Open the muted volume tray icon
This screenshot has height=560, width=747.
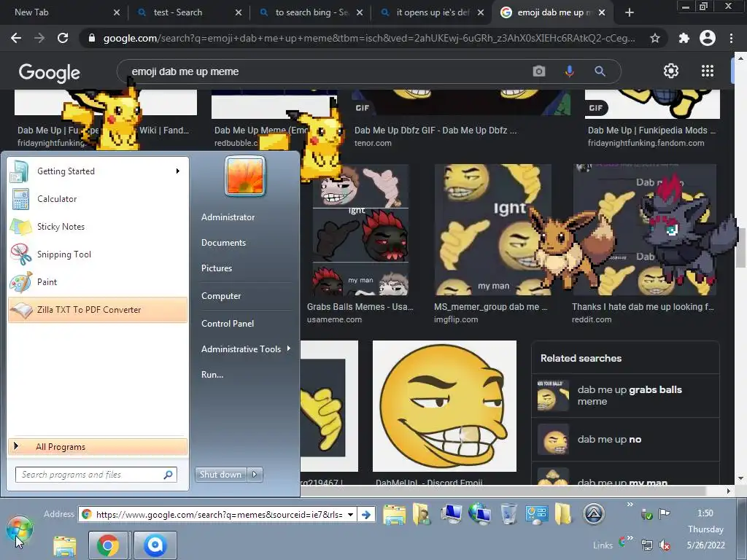(x=664, y=545)
